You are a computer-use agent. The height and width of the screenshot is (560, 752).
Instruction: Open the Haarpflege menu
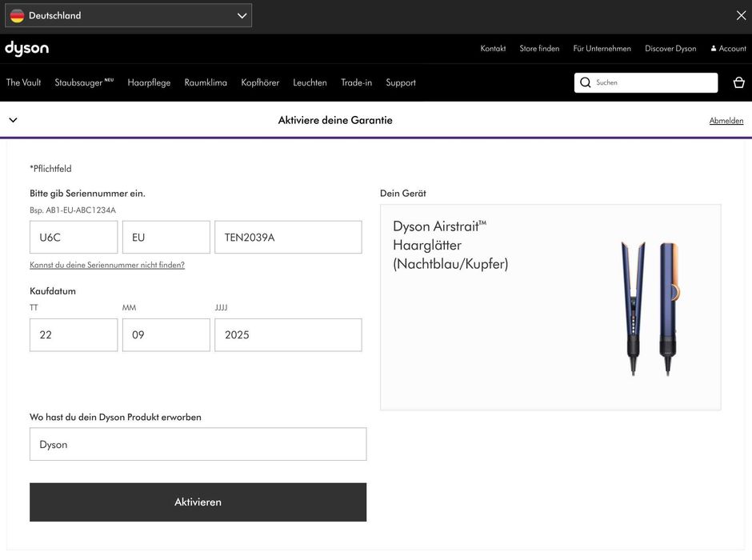(x=149, y=82)
